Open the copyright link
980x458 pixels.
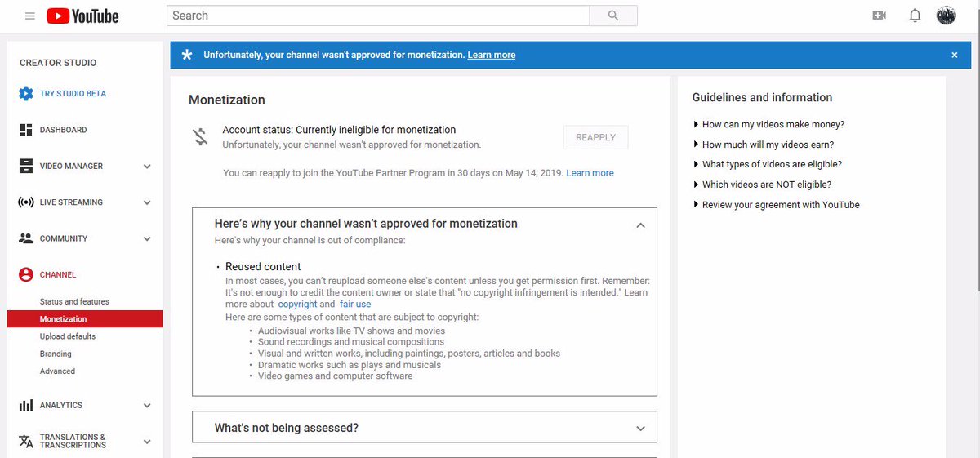297,305
